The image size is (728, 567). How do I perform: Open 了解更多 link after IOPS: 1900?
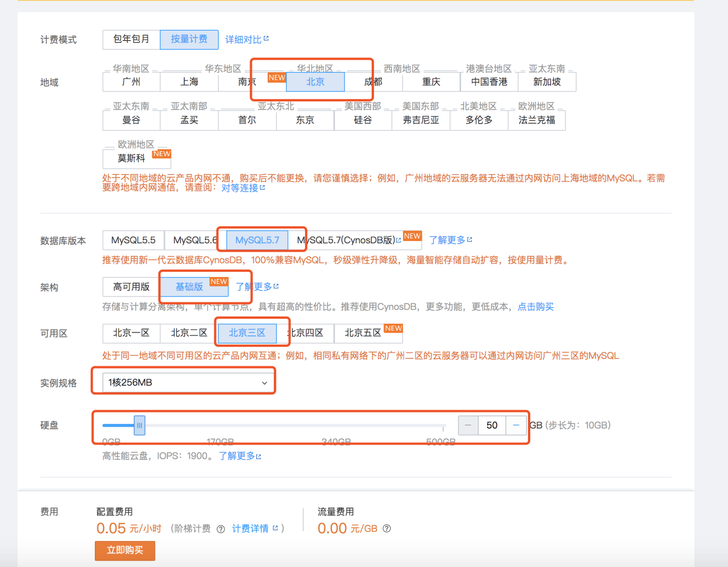tap(240, 456)
